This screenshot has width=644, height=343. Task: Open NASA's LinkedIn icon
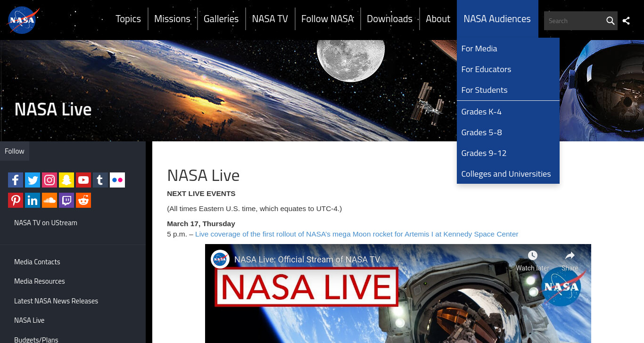coord(33,200)
